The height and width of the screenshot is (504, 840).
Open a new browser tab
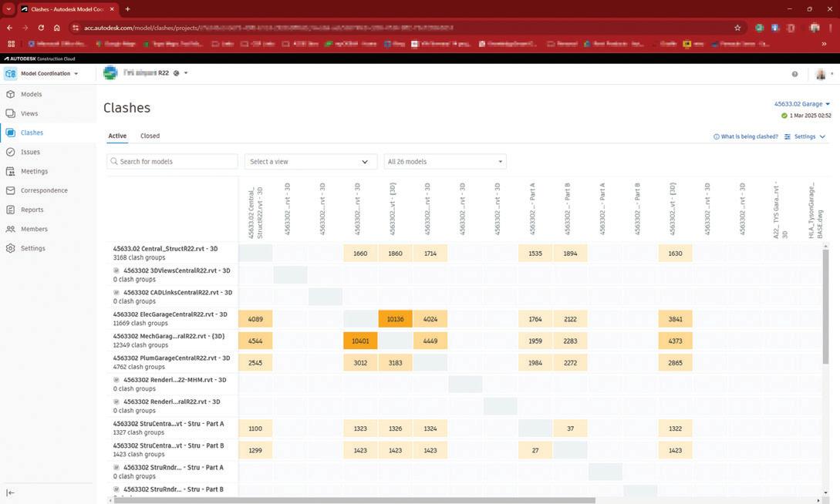coord(127,9)
